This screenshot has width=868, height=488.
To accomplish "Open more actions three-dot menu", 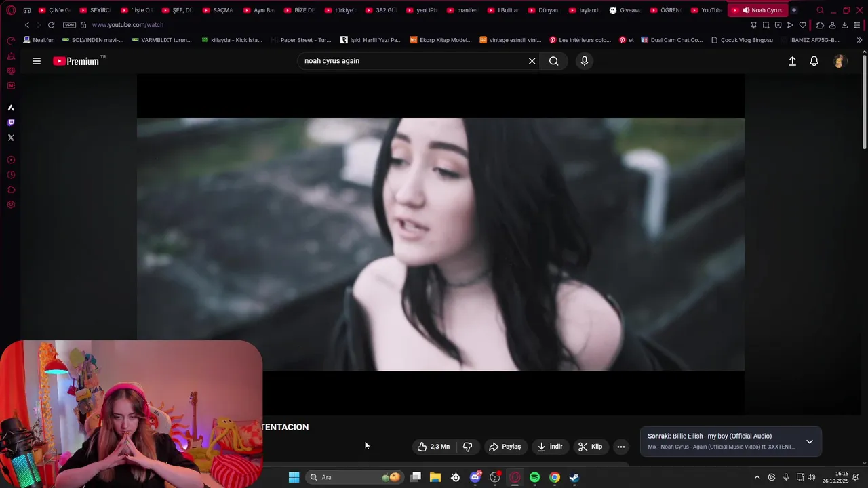I will pyautogui.click(x=621, y=447).
